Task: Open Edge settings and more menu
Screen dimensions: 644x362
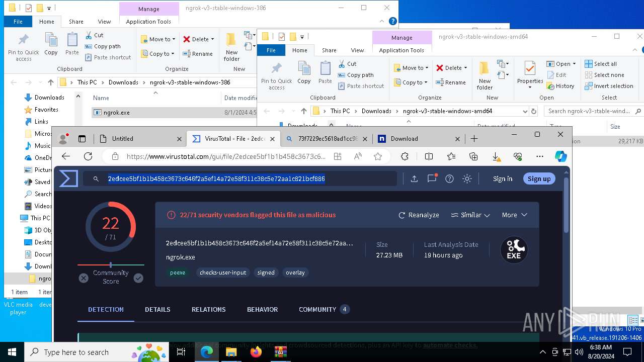Action: 540,156
